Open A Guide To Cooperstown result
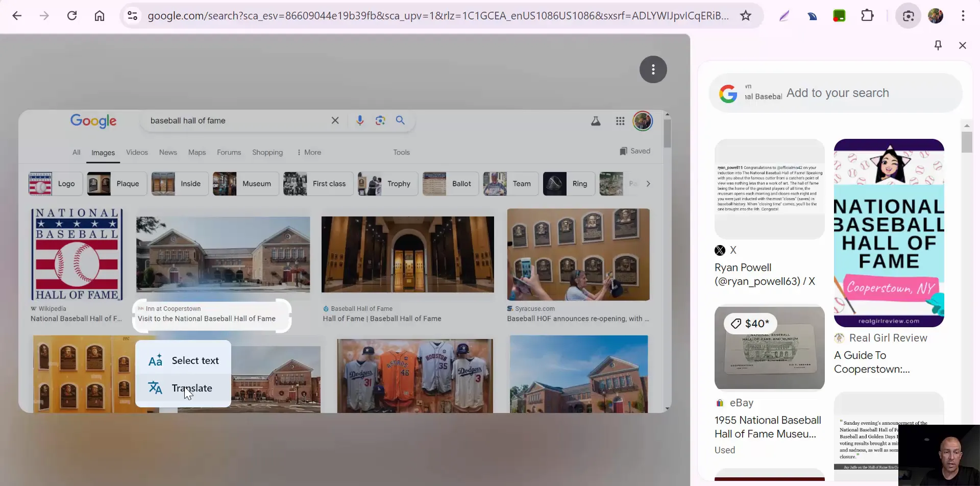Viewport: 980px width, 486px height. pyautogui.click(x=871, y=362)
